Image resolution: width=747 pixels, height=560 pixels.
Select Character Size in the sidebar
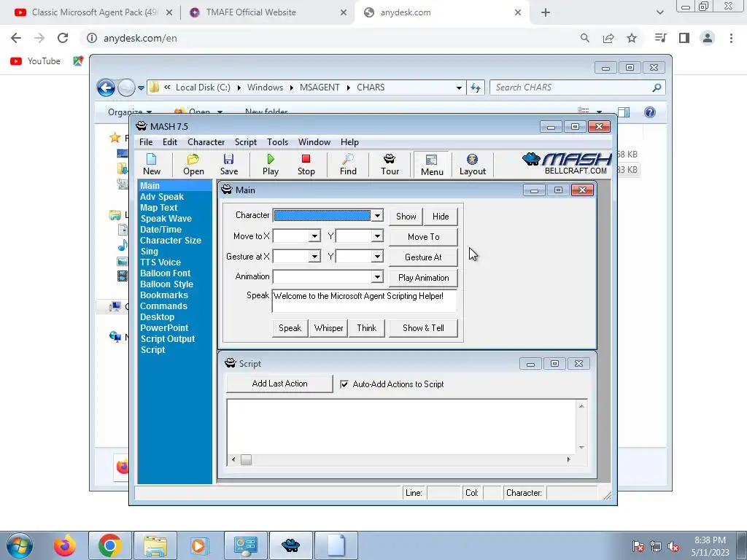click(171, 241)
